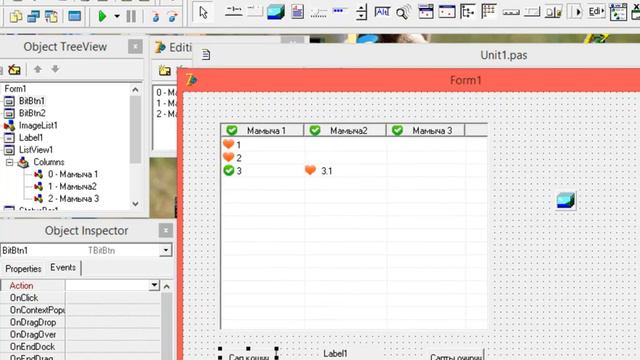
Task: Pick the StatusBar component in palette
Action: pos(532,12)
